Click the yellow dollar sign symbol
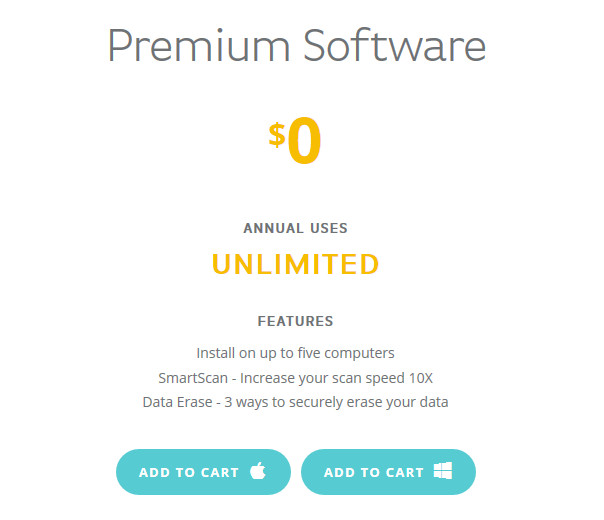 [277, 135]
